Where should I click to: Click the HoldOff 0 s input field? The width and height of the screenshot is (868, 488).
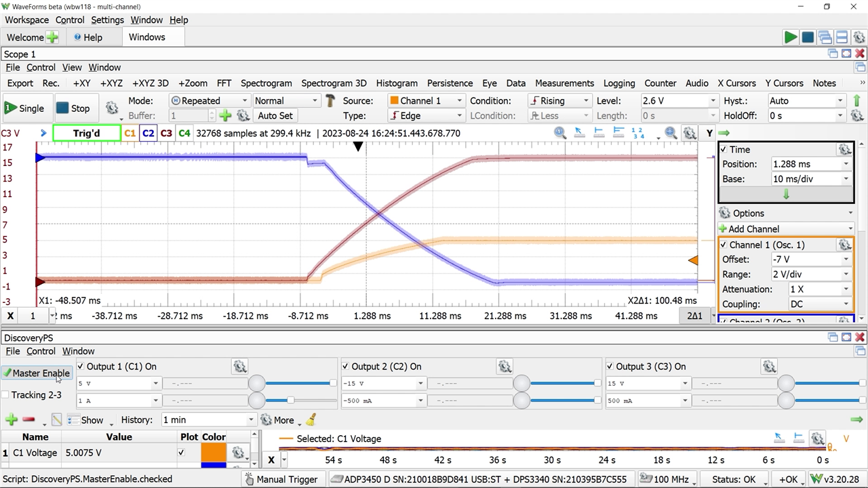pos(806,116)
